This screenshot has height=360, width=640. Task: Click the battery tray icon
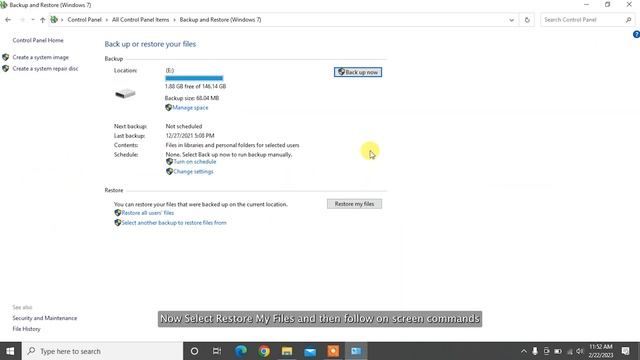(558, 351)
